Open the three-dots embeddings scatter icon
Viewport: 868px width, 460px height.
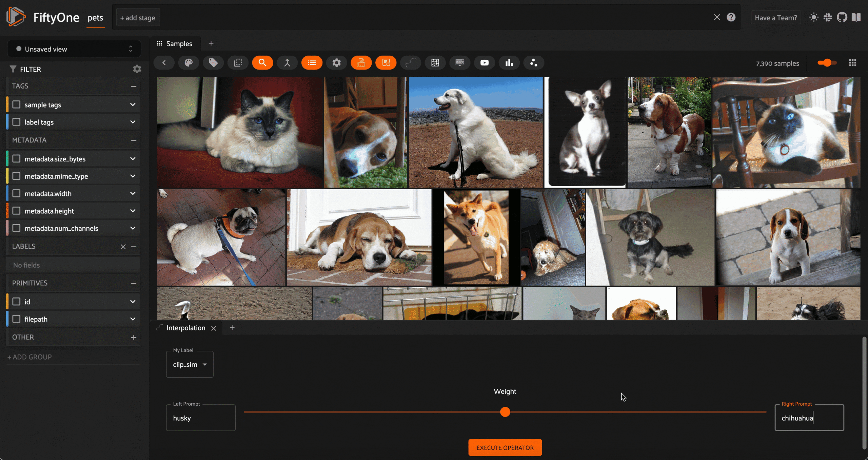click(534, 63)
